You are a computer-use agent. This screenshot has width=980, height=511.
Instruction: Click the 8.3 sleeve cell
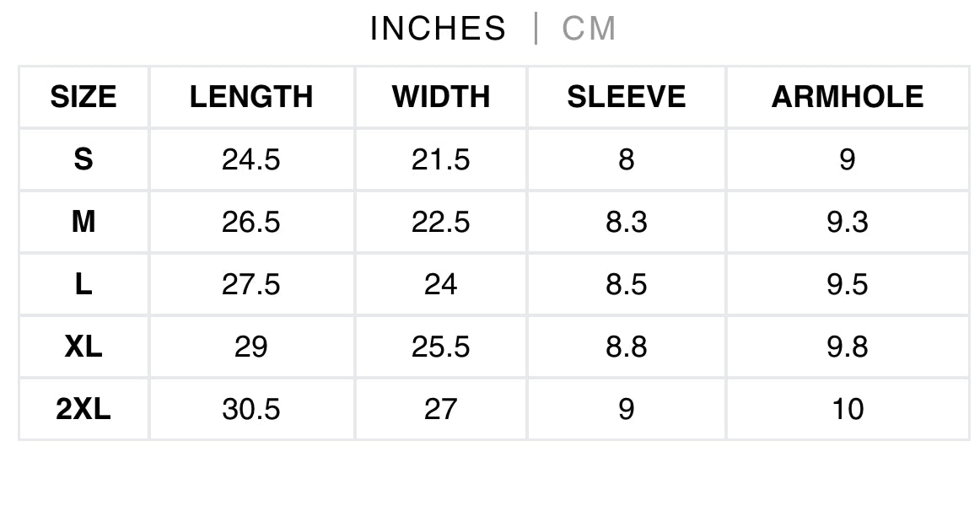coord(626,222)
